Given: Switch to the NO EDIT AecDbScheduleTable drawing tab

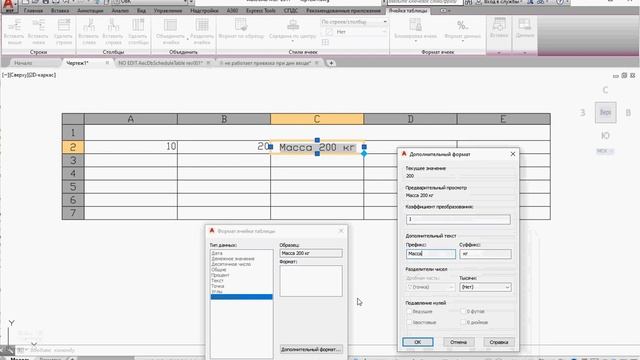Looking at the screenshot, I should pos(160,63).
